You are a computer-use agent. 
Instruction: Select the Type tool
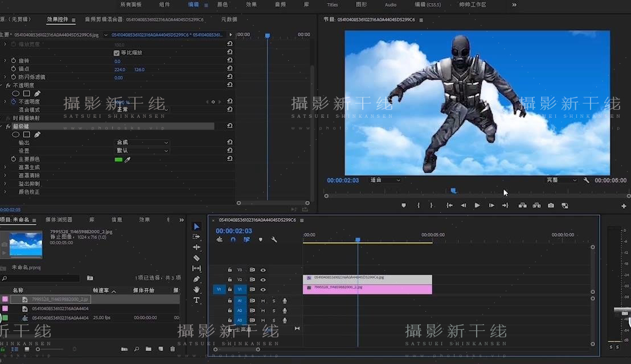coord(196,300)
